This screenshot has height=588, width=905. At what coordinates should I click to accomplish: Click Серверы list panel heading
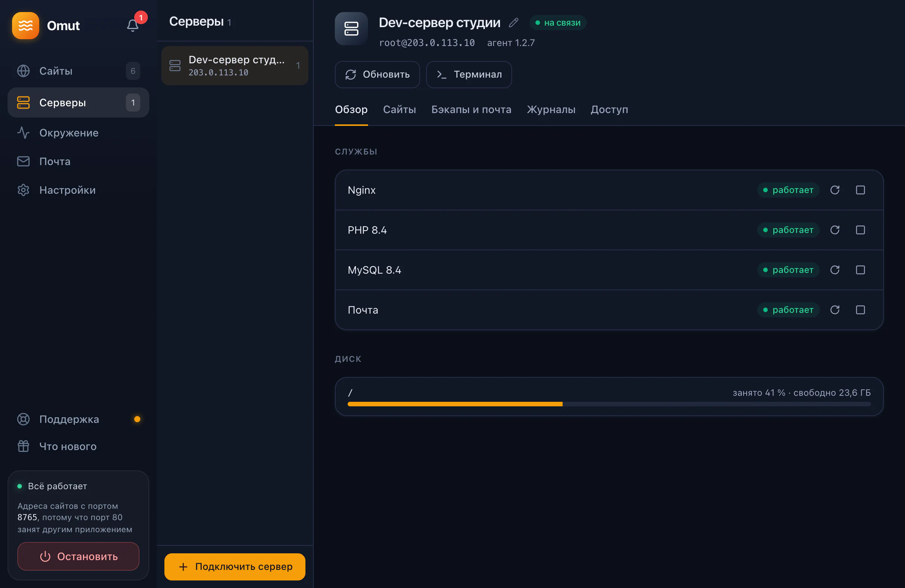point(196,21)
